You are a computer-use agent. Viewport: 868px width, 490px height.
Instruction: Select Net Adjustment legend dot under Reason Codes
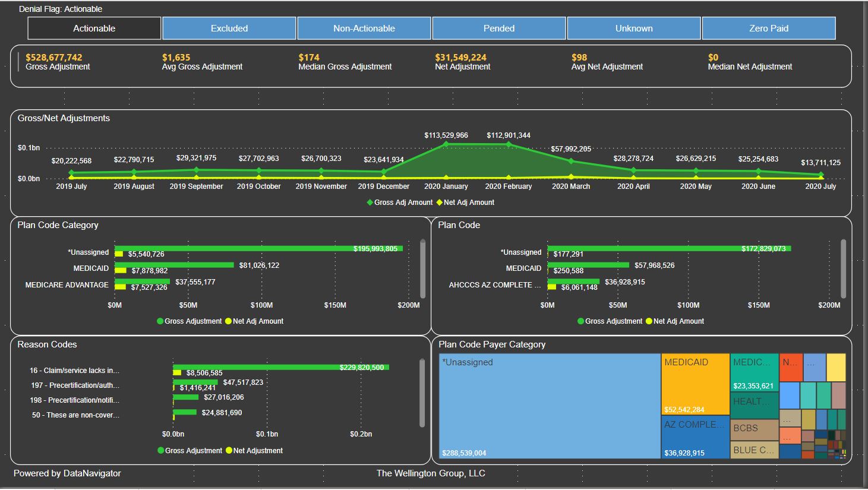tap(229, 451)
